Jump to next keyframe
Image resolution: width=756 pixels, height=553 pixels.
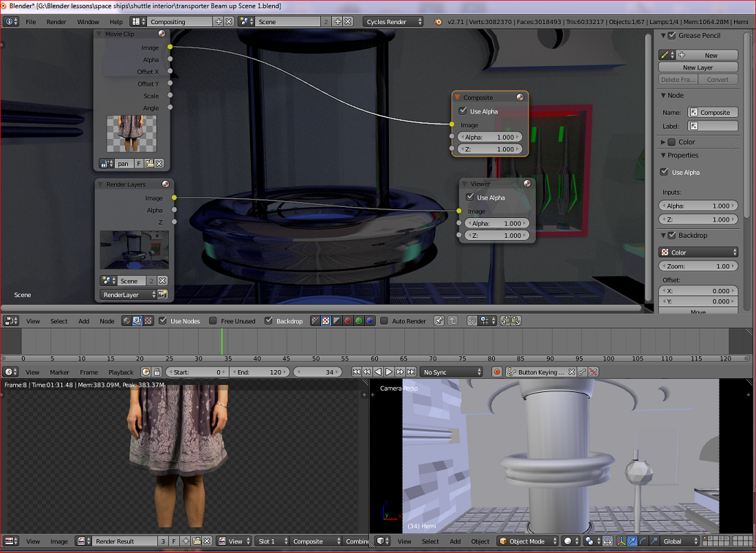point(400,372)
